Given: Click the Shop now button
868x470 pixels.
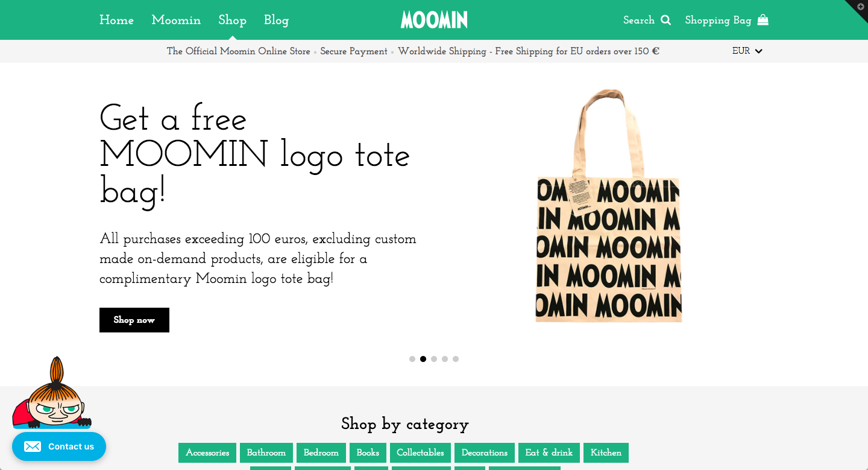Looking at the screenshot, I should pos(134,320).
